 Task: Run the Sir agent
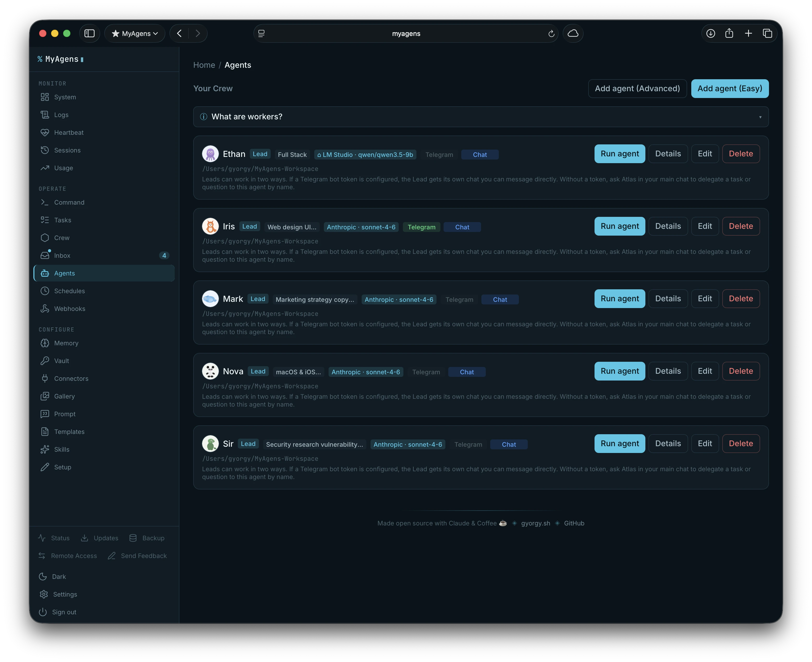pyautogui.click(x=620, y=444)
